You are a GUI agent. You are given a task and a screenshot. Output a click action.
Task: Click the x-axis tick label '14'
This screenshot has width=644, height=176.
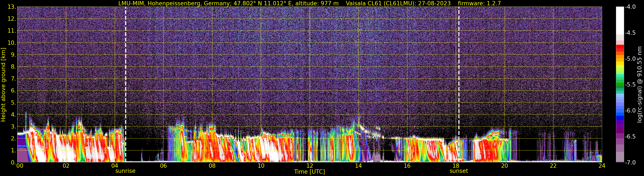tap(358, 166)
